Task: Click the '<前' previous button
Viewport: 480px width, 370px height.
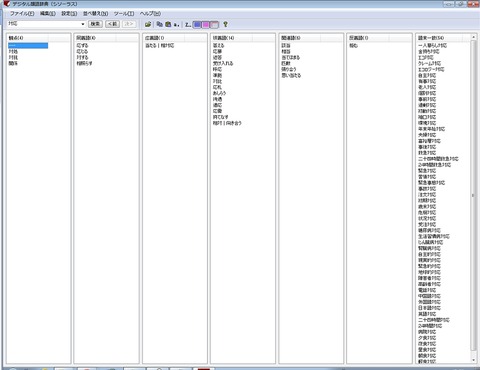Action: (112, 24)
